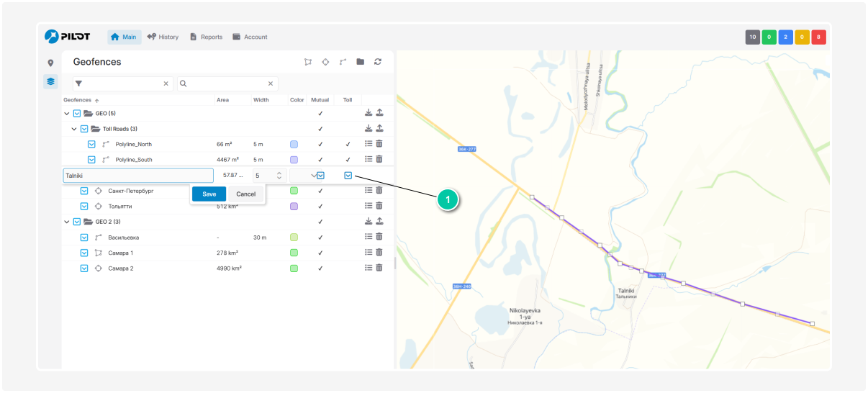
Task: Collapse the Toll Roads subgroup
Action: coord(74,129)
